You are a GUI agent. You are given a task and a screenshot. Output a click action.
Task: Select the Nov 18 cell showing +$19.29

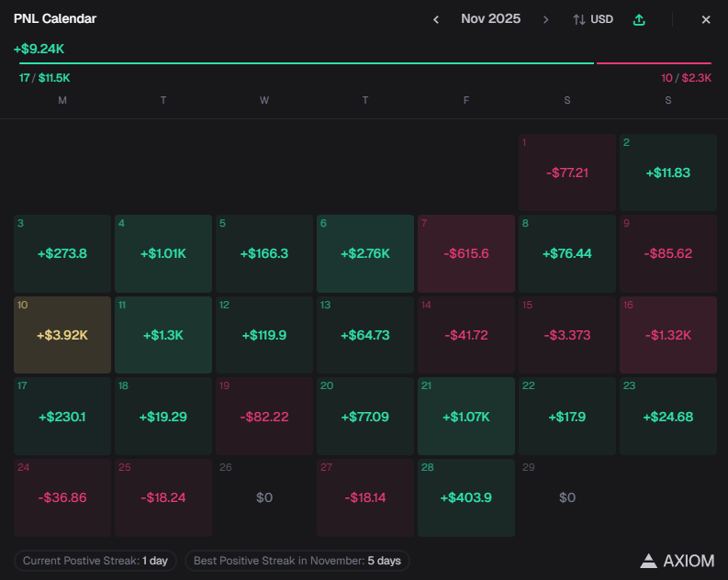[163, 417]
